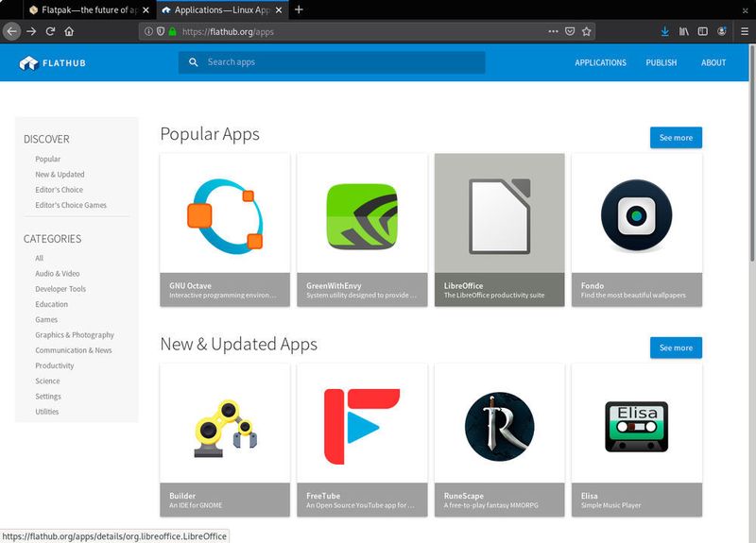Select the Developer Tools category

coord(60,289)
